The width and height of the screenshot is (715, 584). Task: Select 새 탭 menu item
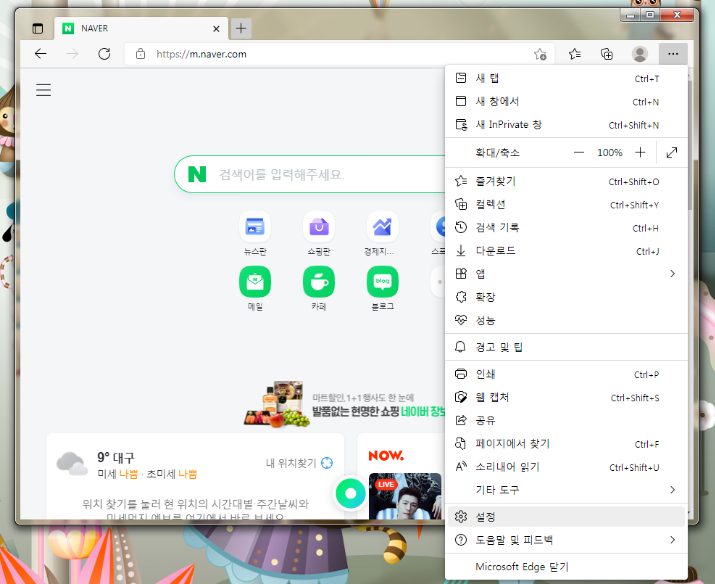point(566,78)
